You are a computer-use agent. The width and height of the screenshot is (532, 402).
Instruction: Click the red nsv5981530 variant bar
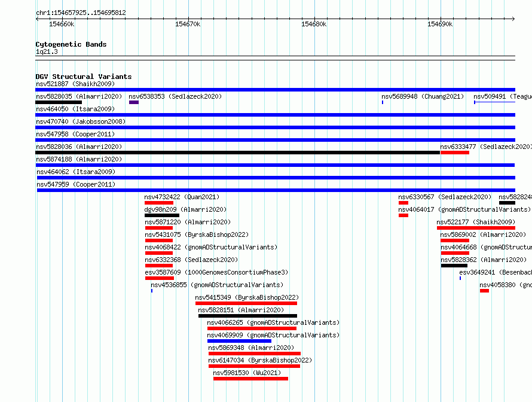250,379
